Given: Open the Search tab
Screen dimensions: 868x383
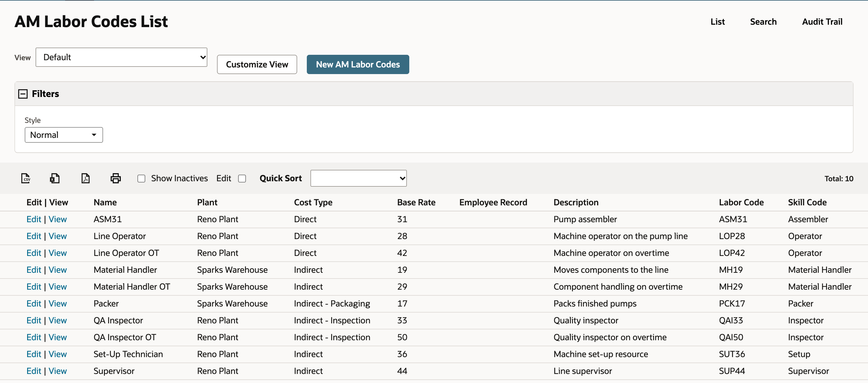Looking at the screenshot, I should (763, 22).
